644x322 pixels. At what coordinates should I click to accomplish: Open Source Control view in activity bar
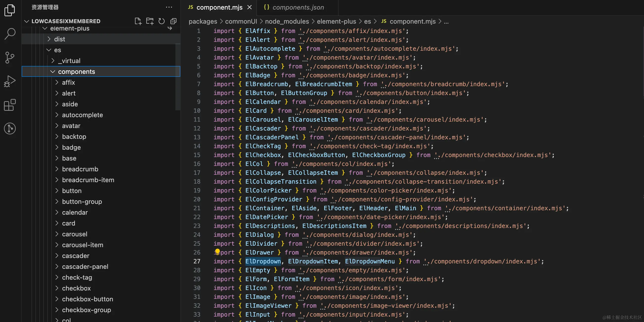click(x=10, y=57)
